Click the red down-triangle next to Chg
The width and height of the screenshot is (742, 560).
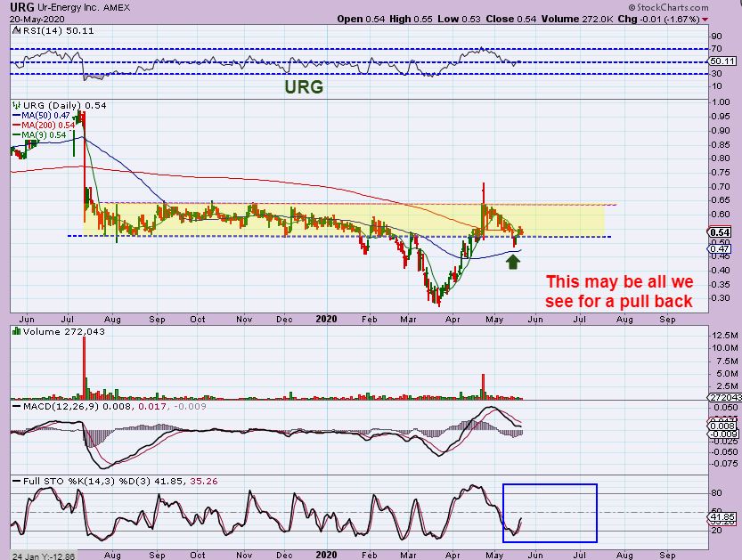pyautogui.click(x=705, y=20)
